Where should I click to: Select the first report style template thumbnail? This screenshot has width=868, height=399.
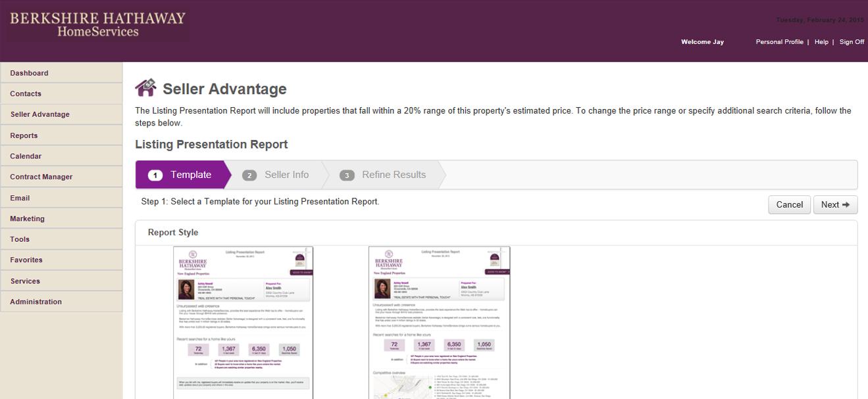(x=243, y=323)
